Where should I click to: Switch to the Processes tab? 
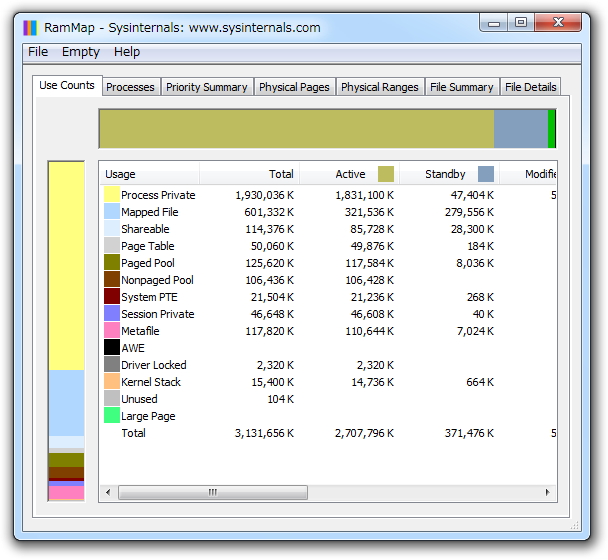pyautogui.click(x=130, y=87)
